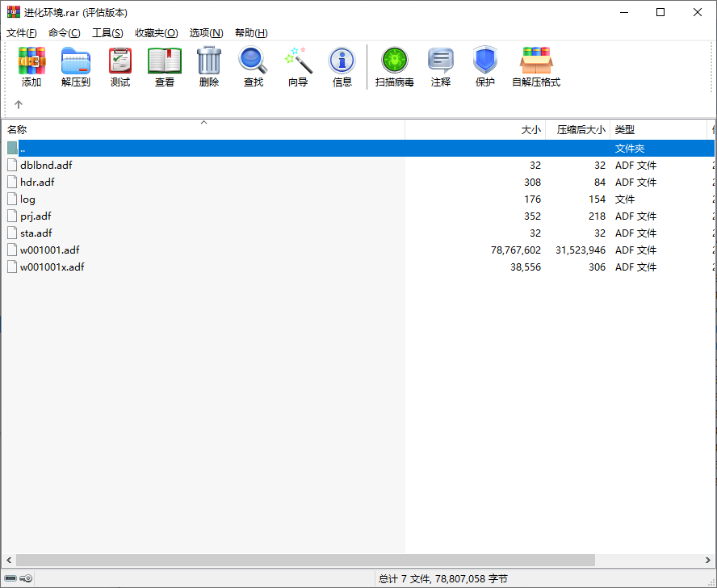Maximize the WinRAR window
717x588 pixels.
(x=660, y=12)
